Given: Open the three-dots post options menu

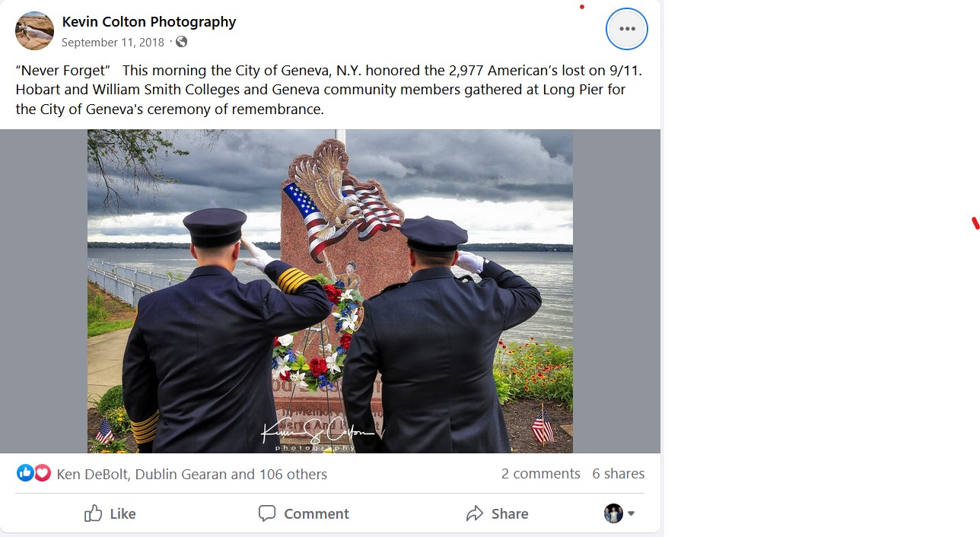Looking at the screenshot, I should (x=627, y=29).
